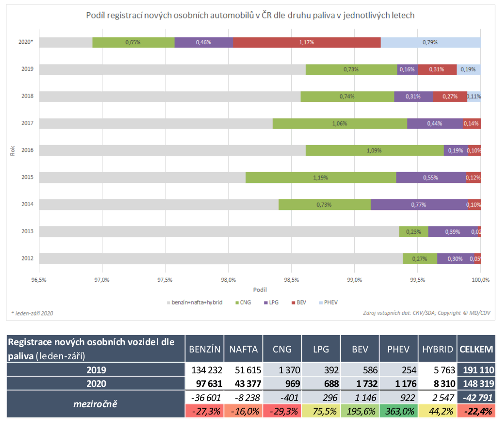This screenshot has height=427, width=504.
Task: Click the red BEV legend swatch
Action: (293, 303)
